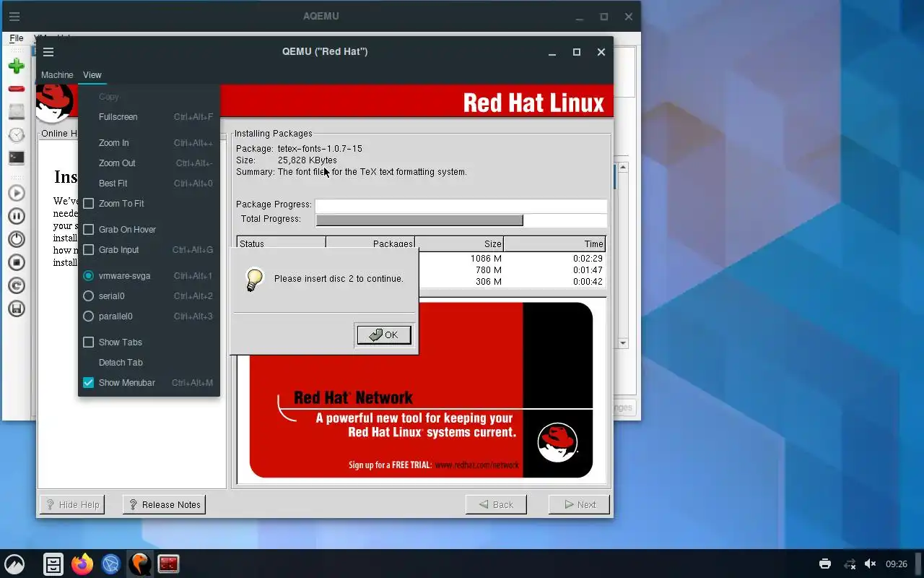Image resolution: width=924 pixels, height=578 pixels.
Task: Open the AQEMU window hamburger menu
Action: [14, 17]
